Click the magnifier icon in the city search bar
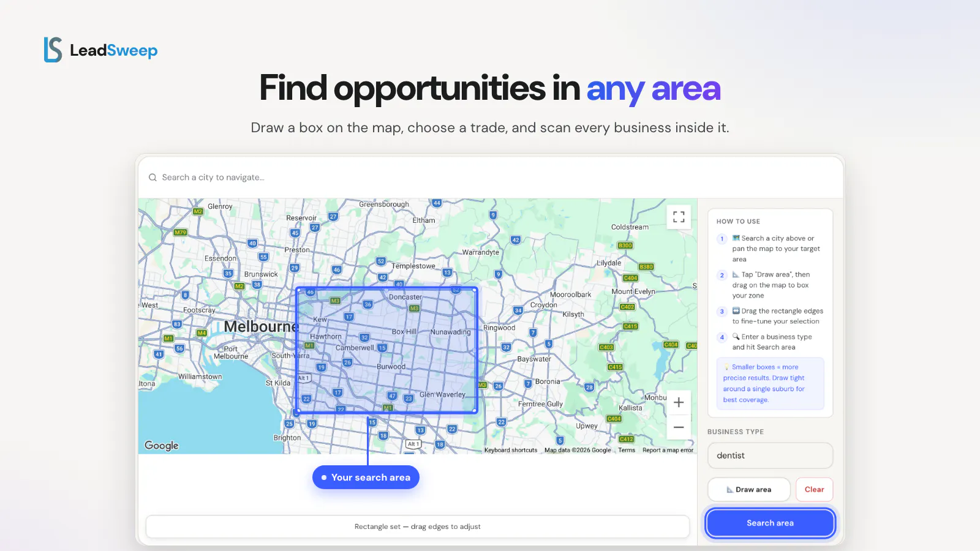Screen dimensions: 980x551 click(153, 178)
